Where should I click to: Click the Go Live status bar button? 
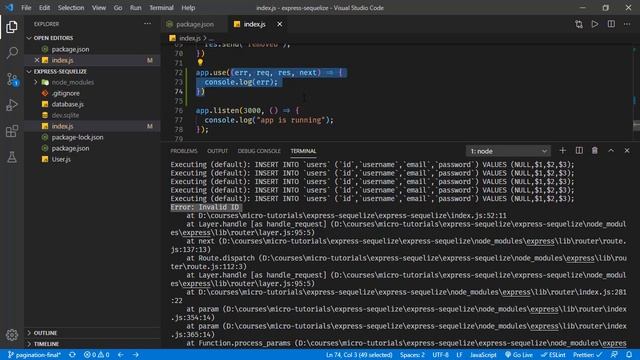point(519,355)
